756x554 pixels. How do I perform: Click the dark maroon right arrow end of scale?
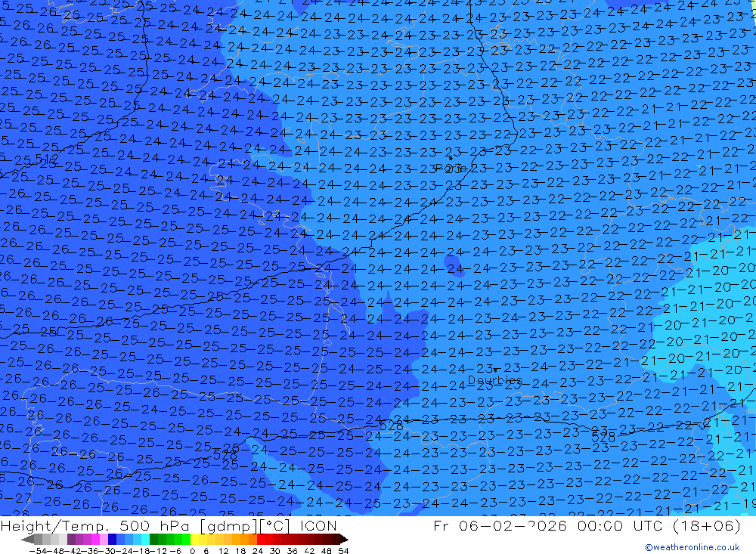tap(344, 540)
